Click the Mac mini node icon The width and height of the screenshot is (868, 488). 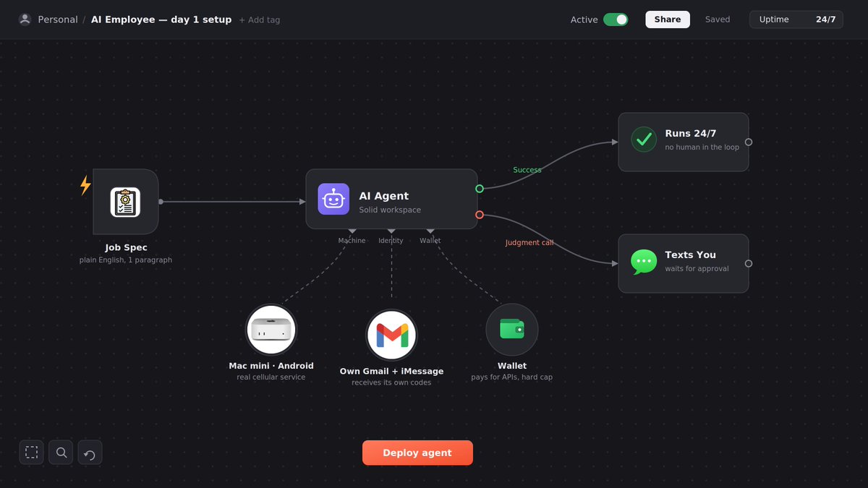271,330
